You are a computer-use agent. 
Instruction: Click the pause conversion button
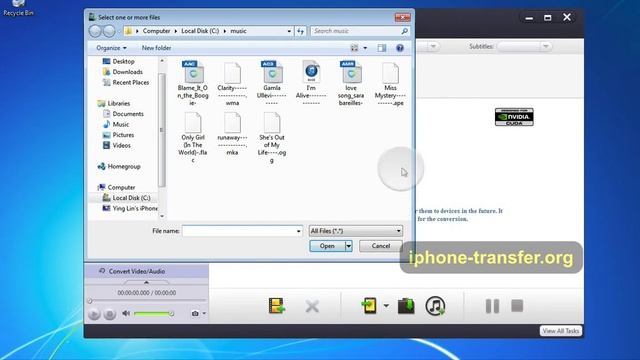coord(492,306)
